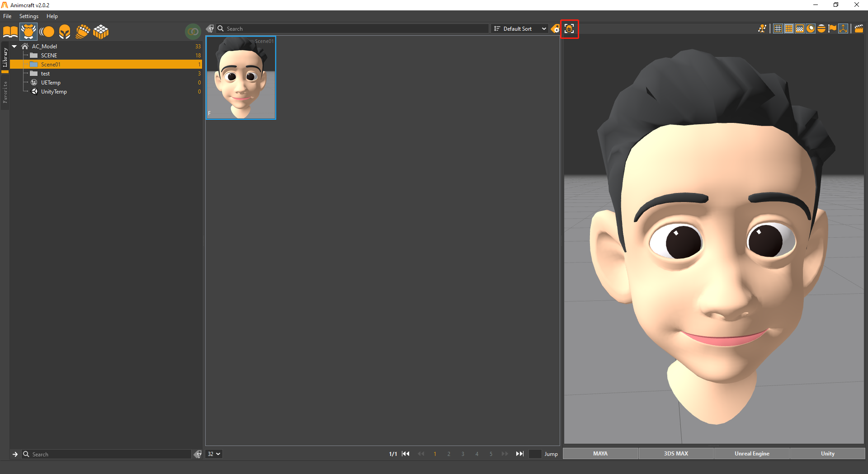Toggle the orange solid grid display
The height and width of the screenshot is (474, 868).
tap(789, 28)
